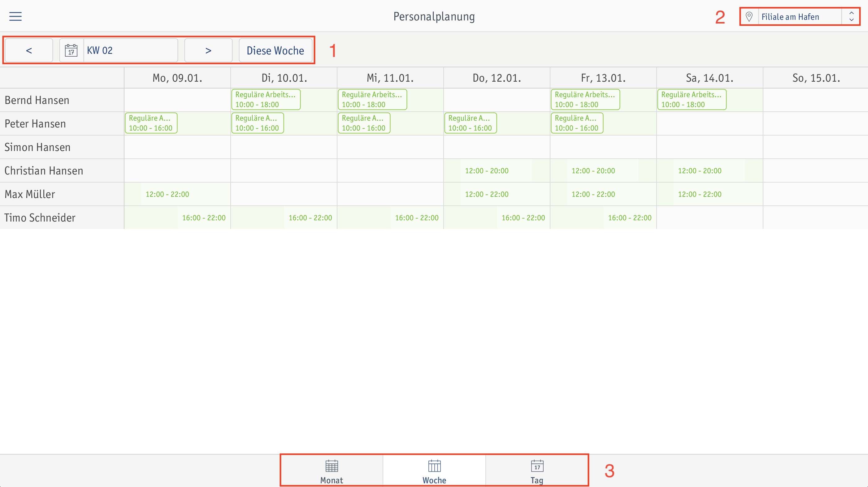The image size is (868, 487).
Task: Open Bernd Hansen's Tuesday 10:00-18:00 shift
Action: coord(266,100)
